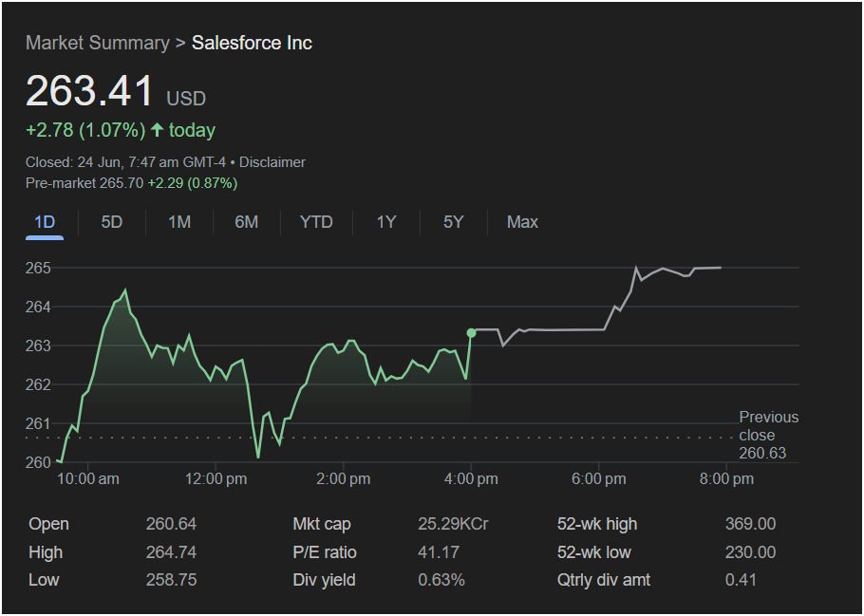
Task: Click the 2:00 pm time axis label
Action: coord(344,479)
